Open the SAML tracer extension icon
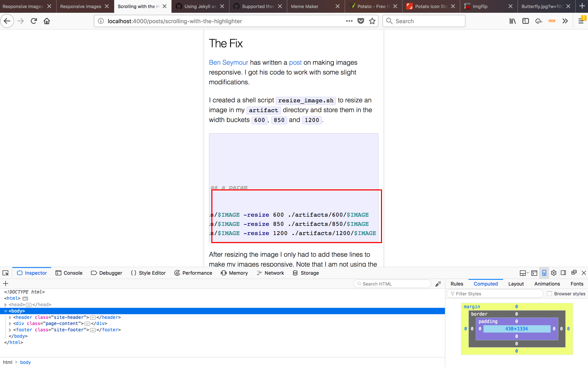The image size is (588, 367). tap(552, 21)
